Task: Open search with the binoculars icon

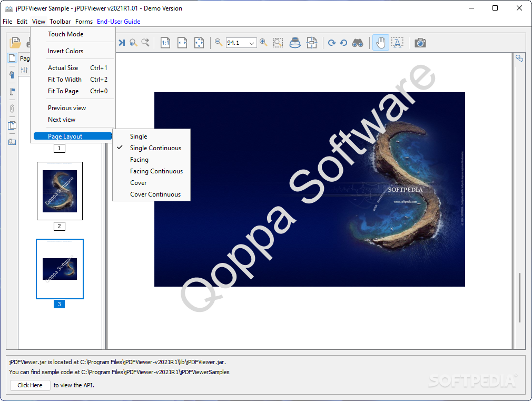Action: (x=358, y=43)
